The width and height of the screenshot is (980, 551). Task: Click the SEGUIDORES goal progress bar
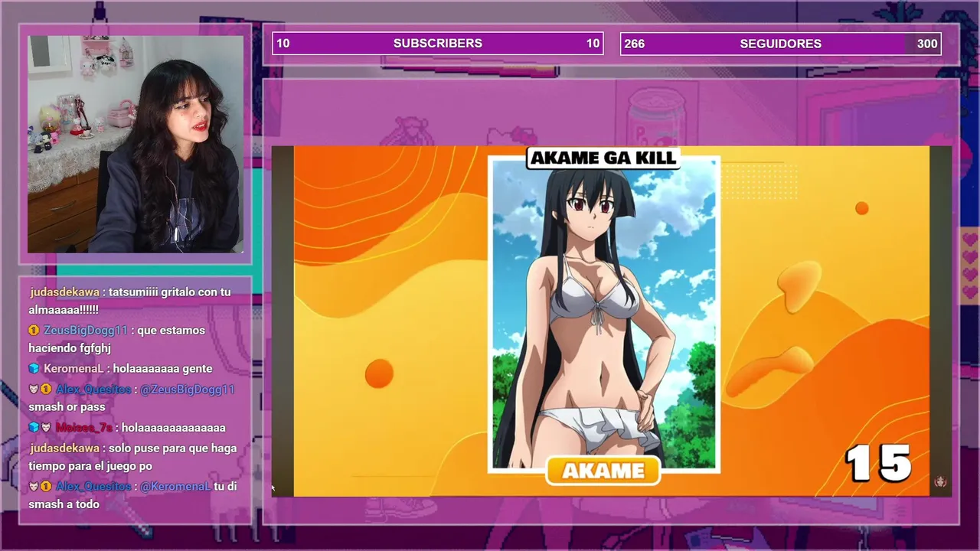point(780,44)
